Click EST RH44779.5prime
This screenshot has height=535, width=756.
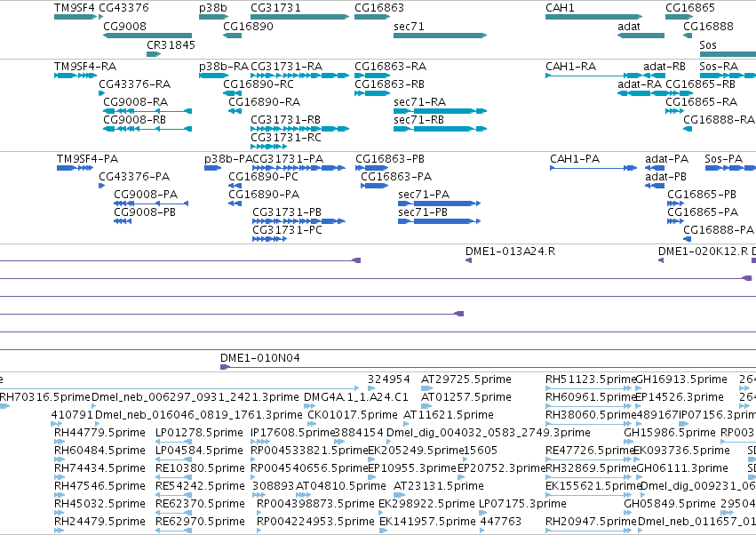(x=60, y=442)
